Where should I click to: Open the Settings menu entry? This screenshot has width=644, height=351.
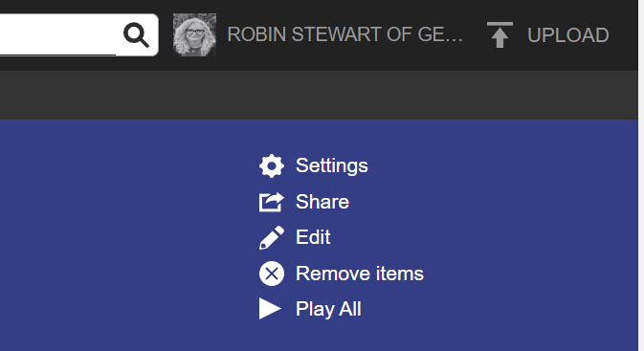click(x=331, y=165)
